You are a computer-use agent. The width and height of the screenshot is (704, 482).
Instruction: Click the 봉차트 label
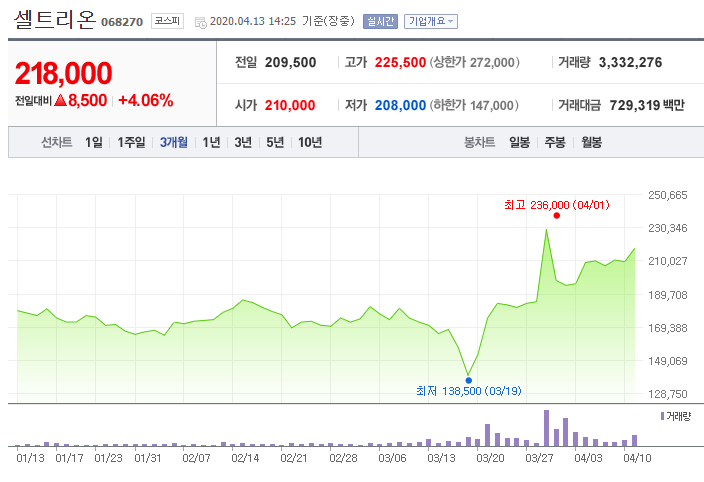[479, 142]
